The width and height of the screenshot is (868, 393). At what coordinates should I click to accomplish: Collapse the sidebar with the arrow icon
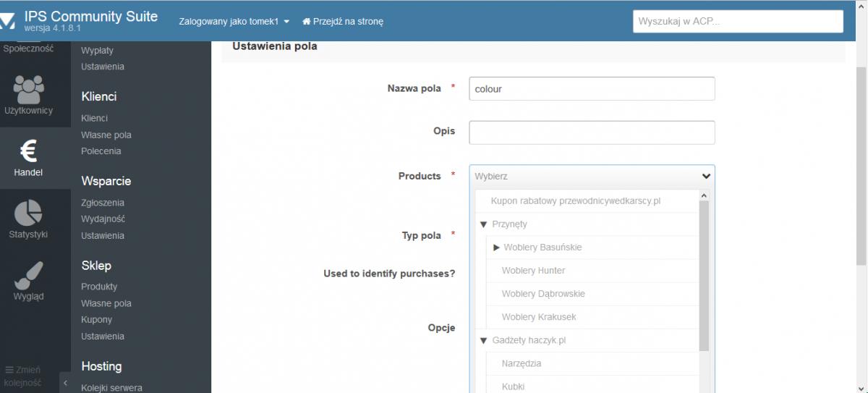64,382
